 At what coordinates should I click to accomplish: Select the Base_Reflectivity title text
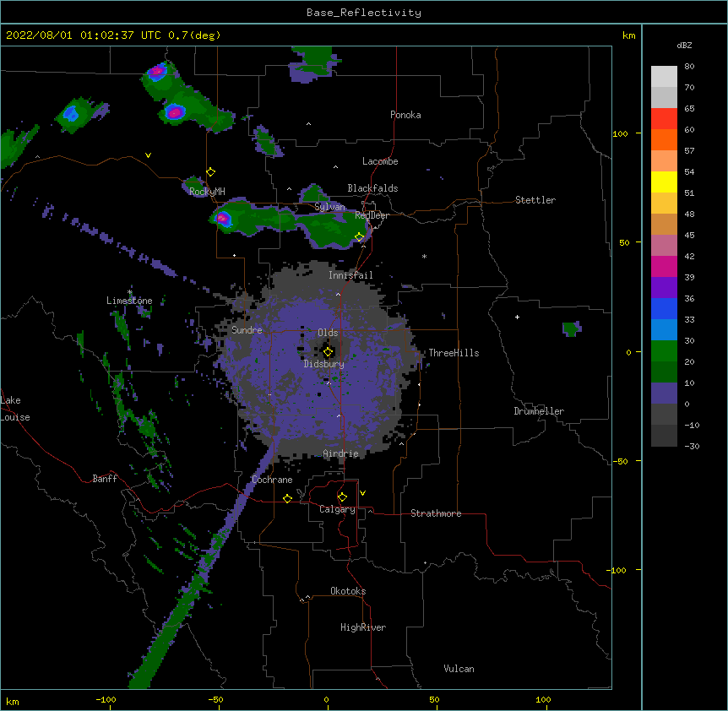[364, 13]
